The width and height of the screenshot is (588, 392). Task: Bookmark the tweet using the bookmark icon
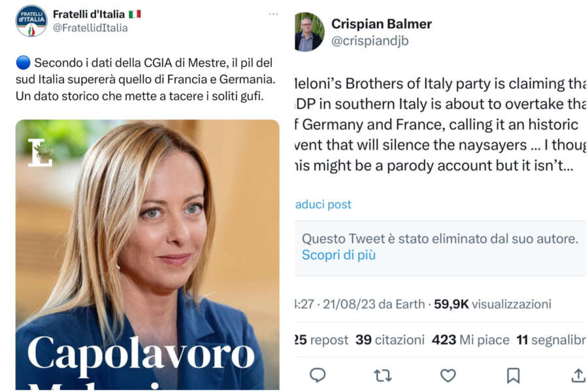pyautogui.click(x=512, y=375)
